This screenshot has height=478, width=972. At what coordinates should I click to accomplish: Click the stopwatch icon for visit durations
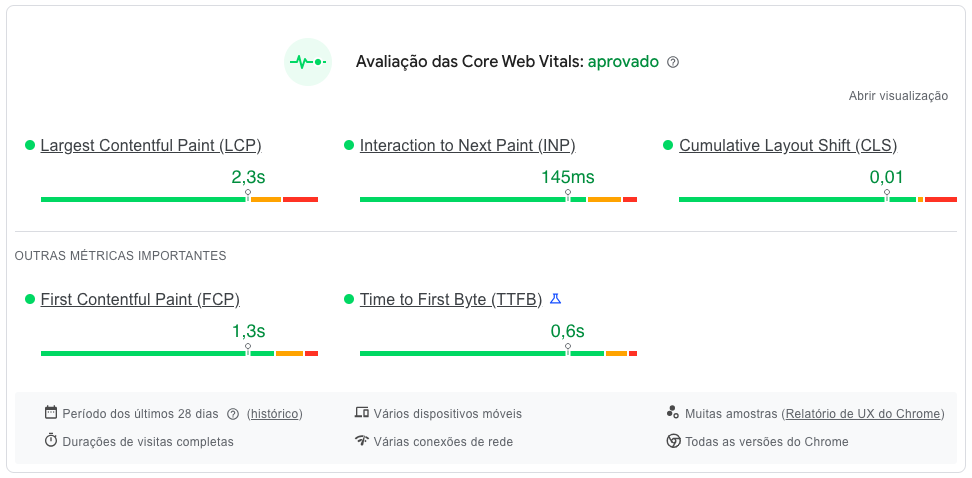[51, 441]
